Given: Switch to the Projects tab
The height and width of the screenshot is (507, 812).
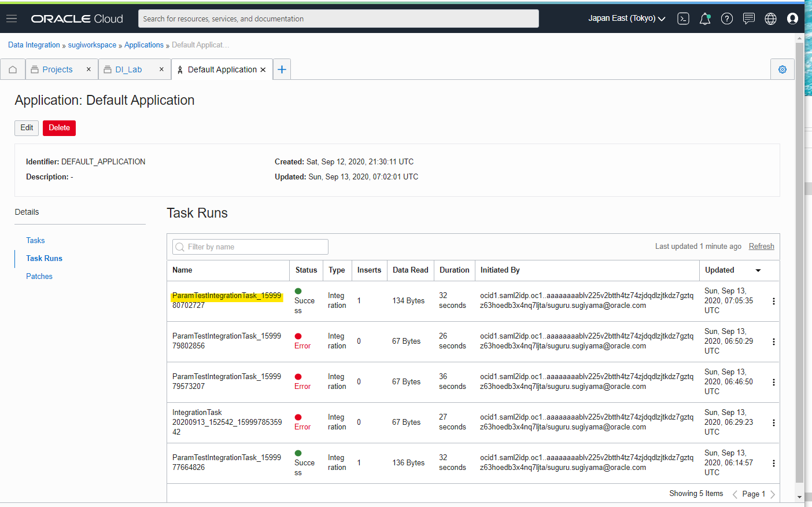Looking at the screenshot, I should (x=57, y=69).
